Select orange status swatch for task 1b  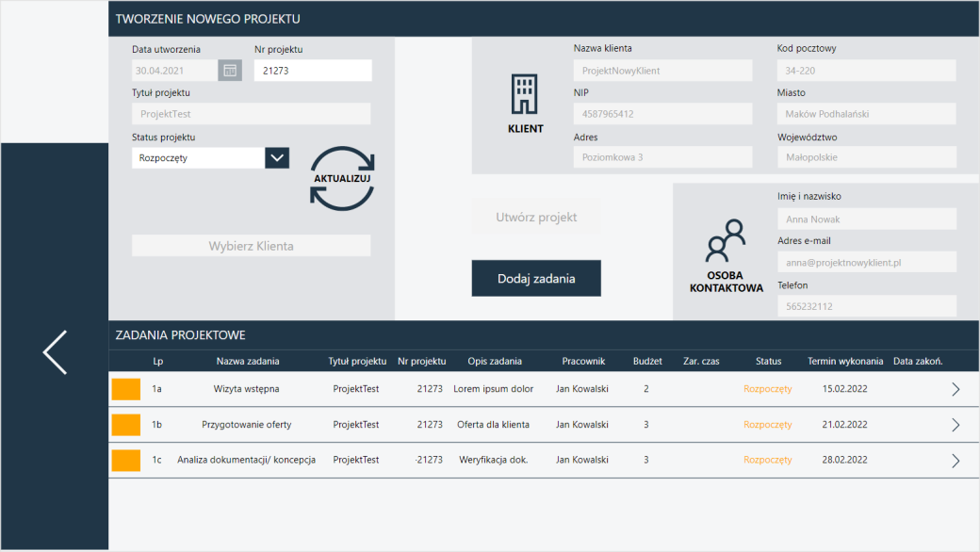126,425
